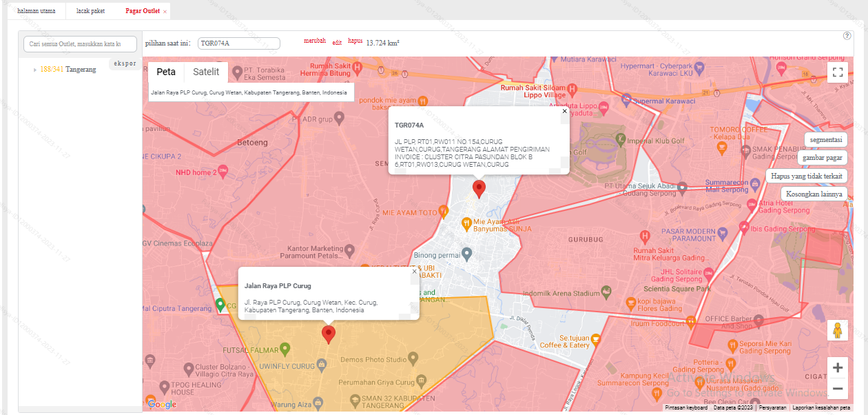This screenshot has height=415, width=868.
Task: Click the Street View pegman icon
Action: (838, 330)
